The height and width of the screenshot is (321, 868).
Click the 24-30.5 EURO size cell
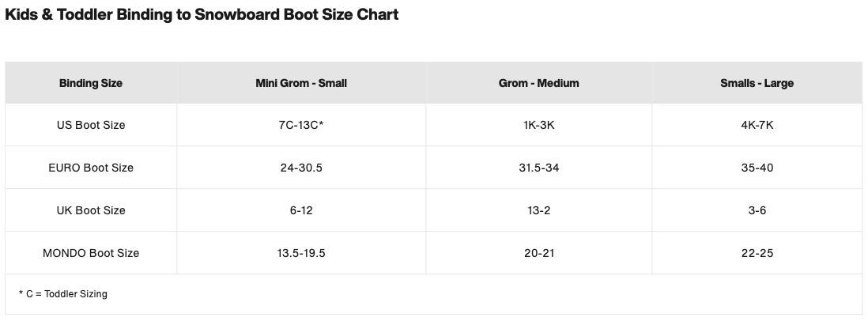(x=301, y=168)
